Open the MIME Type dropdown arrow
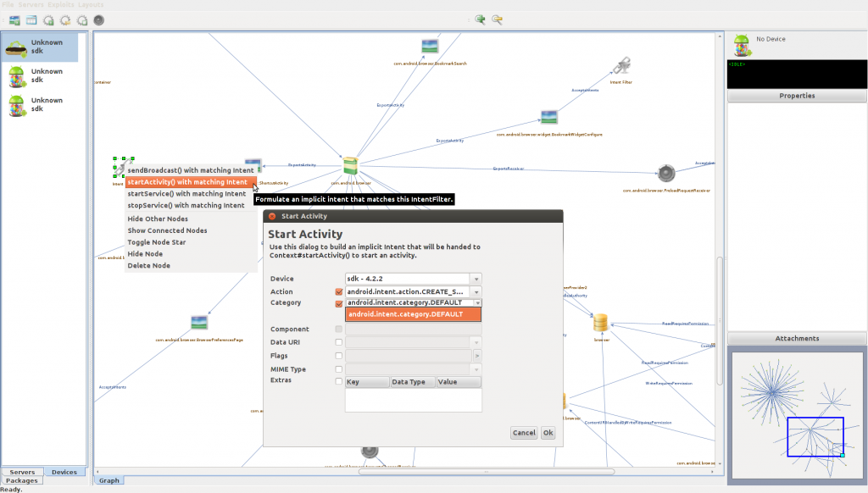Image resolution: width=868 pixels, height=493 pixels. pos(476,369)
